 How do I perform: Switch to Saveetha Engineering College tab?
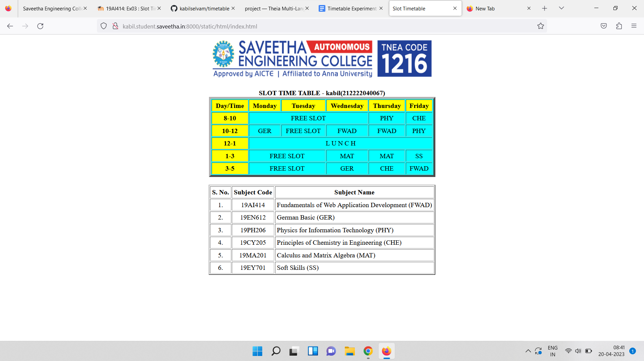click(x=52, y=8)
